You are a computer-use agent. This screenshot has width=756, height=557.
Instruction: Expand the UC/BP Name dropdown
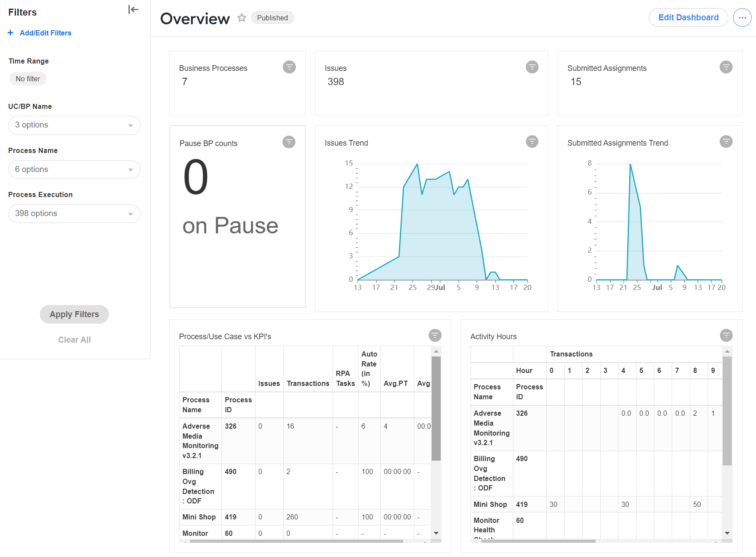coord(74,125)
